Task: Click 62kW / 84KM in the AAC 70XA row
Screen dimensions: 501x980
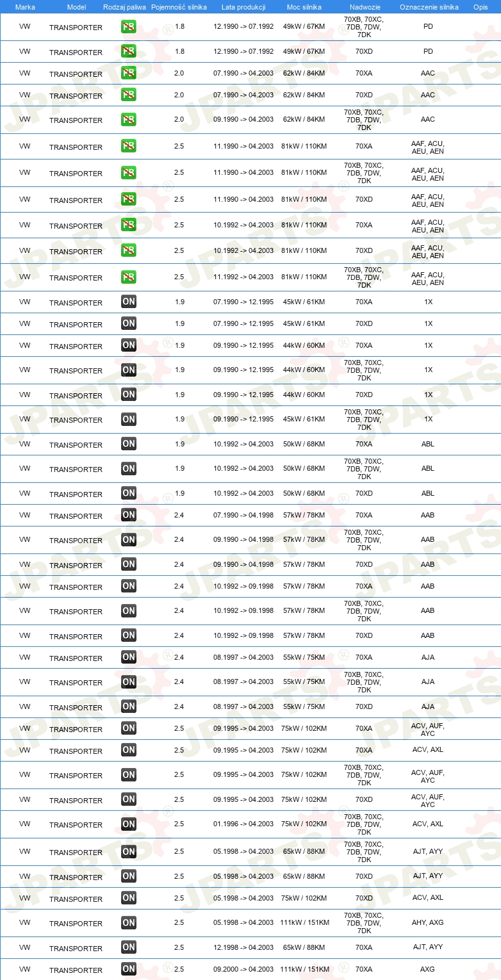Action: point(304,73)
